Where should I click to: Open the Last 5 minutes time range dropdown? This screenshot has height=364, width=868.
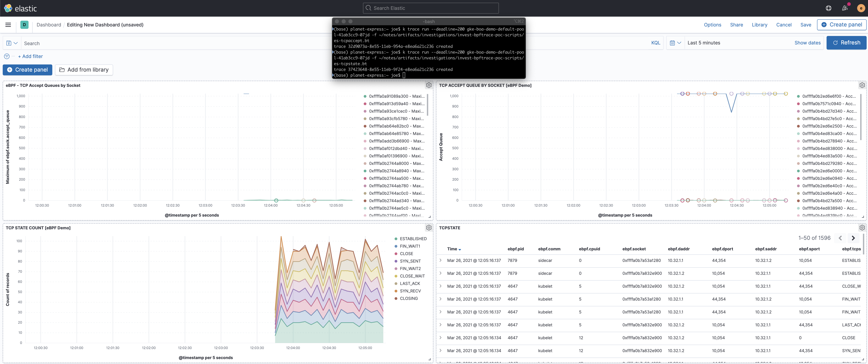(x=704, y=43)
